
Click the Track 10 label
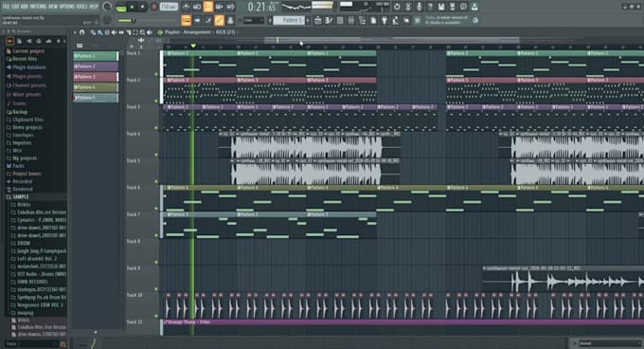click(x=134, y=295)
